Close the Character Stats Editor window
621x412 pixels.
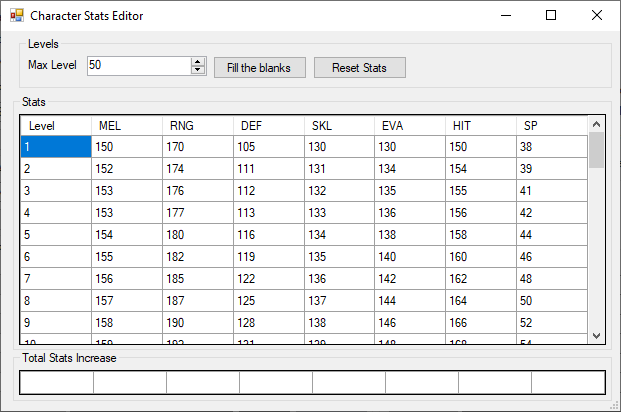point(597,15)
